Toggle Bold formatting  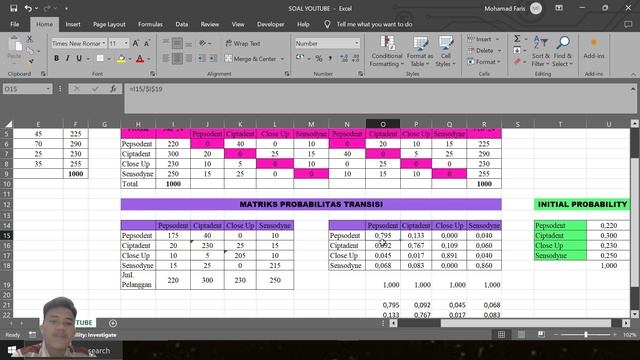click(x=56, y=58)
